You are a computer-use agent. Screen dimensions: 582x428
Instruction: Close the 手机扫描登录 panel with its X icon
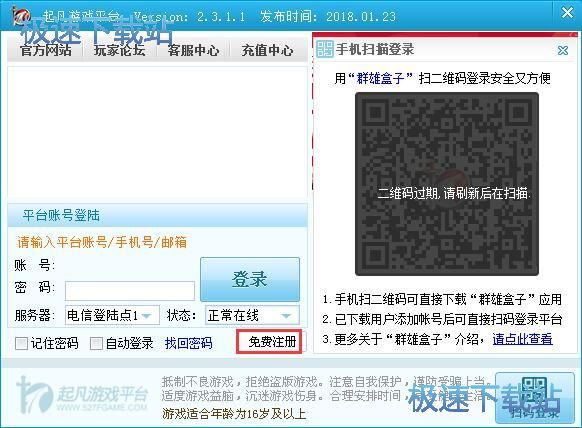pos(563,50)
